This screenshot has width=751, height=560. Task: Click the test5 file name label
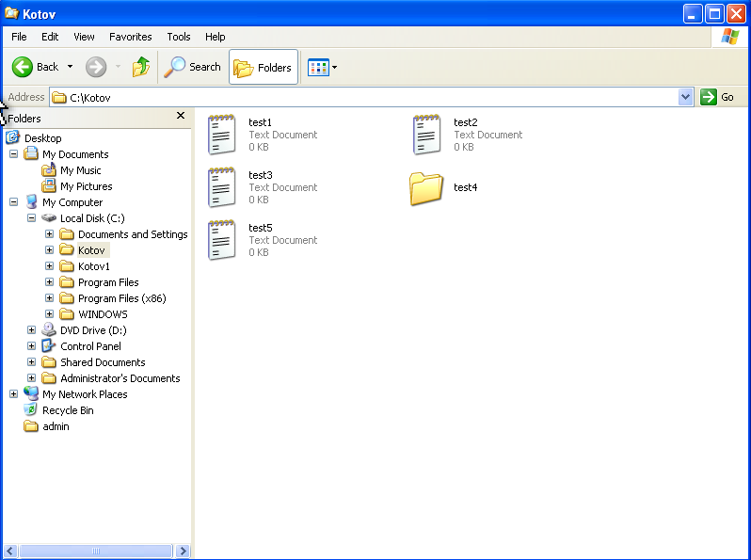coord(261,228)
